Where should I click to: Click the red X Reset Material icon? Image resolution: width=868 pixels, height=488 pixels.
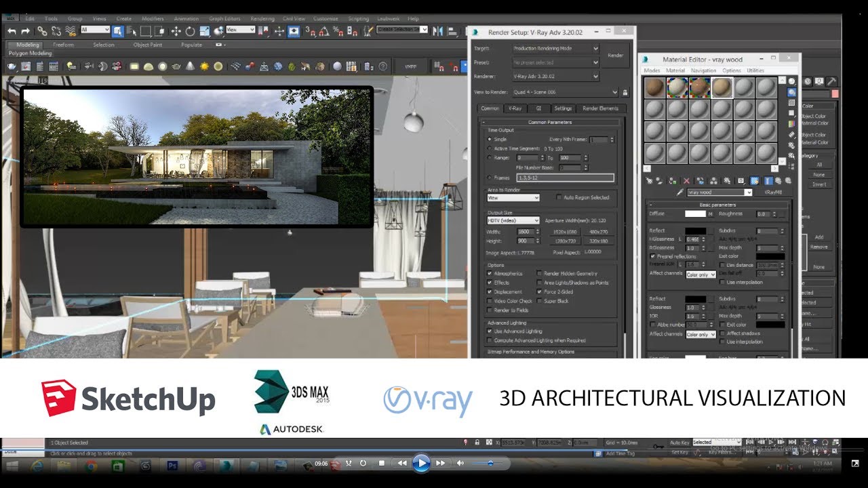tap(686, 181)
